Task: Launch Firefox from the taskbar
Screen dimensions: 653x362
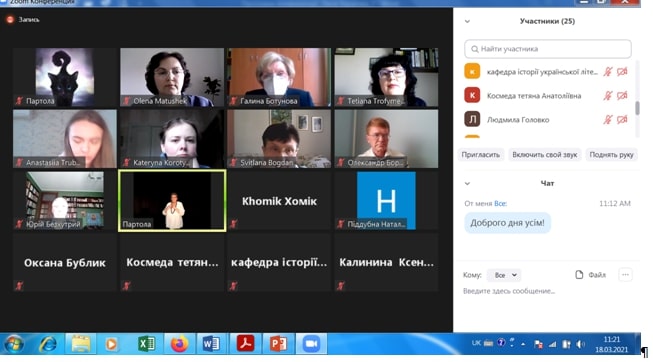Action: (x=179, y=344)
